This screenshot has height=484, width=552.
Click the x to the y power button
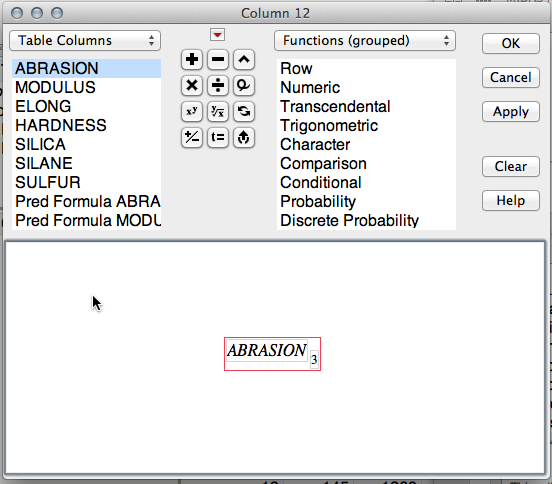click(x=192, y=112)
